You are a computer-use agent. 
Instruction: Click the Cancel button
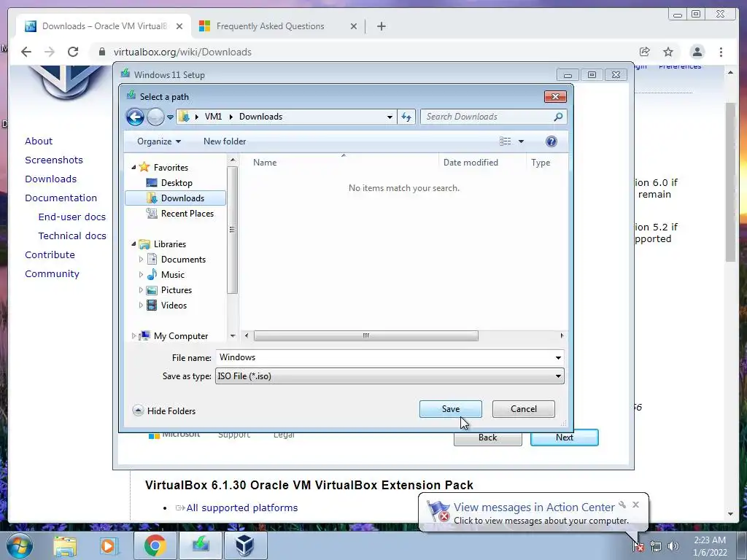pos(524,409)
